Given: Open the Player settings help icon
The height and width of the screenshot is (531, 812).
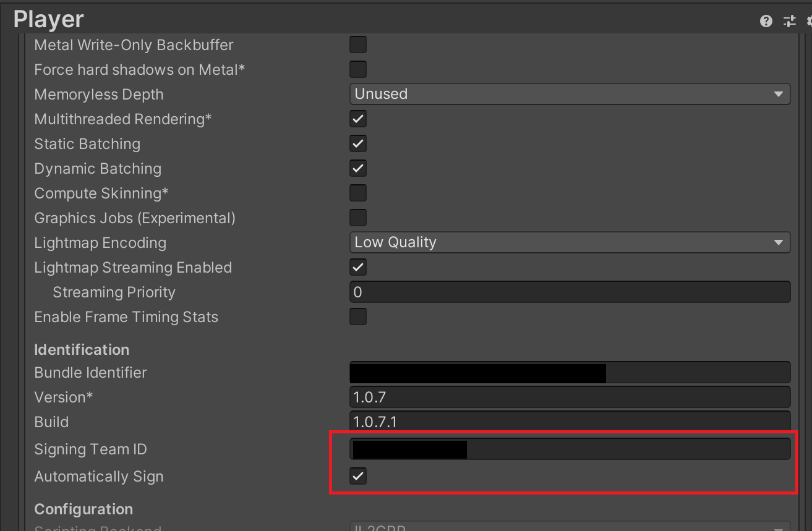Looking at the screenshot, I should (766, 21).
